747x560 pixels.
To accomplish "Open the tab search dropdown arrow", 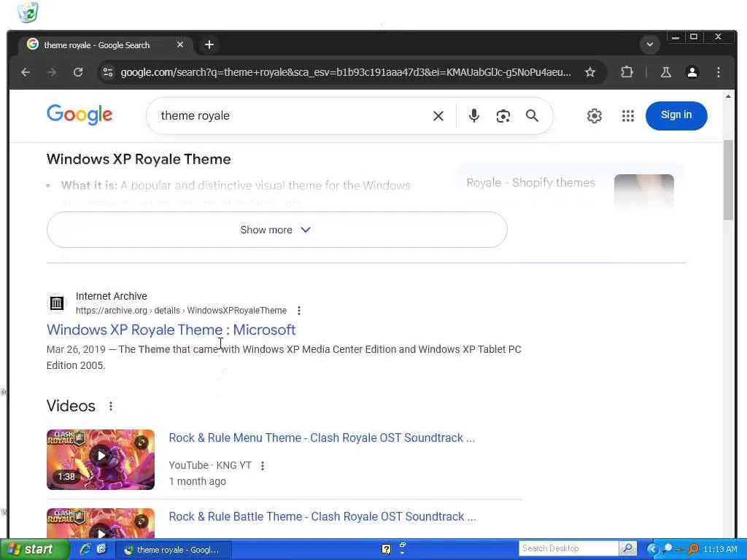I will tap(649, 44).
